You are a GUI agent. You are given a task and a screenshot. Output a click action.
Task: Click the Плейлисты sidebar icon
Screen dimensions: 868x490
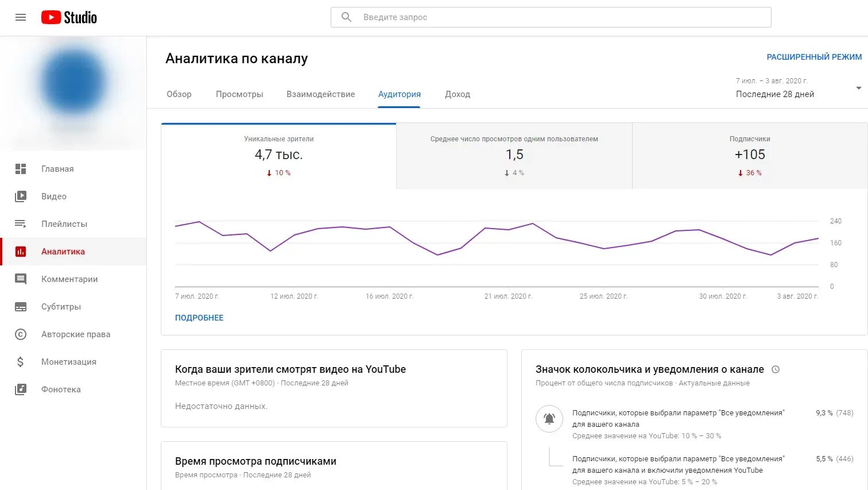click(21, 224)
